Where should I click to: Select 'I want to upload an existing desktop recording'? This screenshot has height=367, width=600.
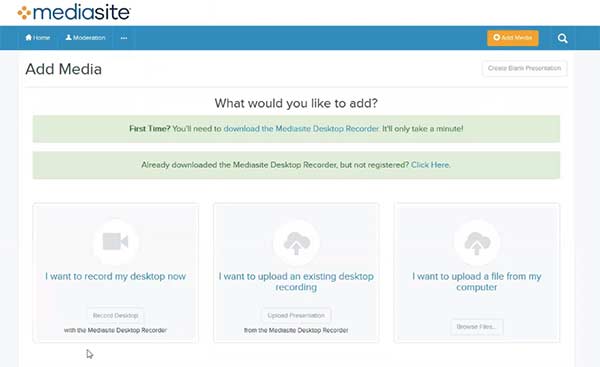click(x=296, y=282)
